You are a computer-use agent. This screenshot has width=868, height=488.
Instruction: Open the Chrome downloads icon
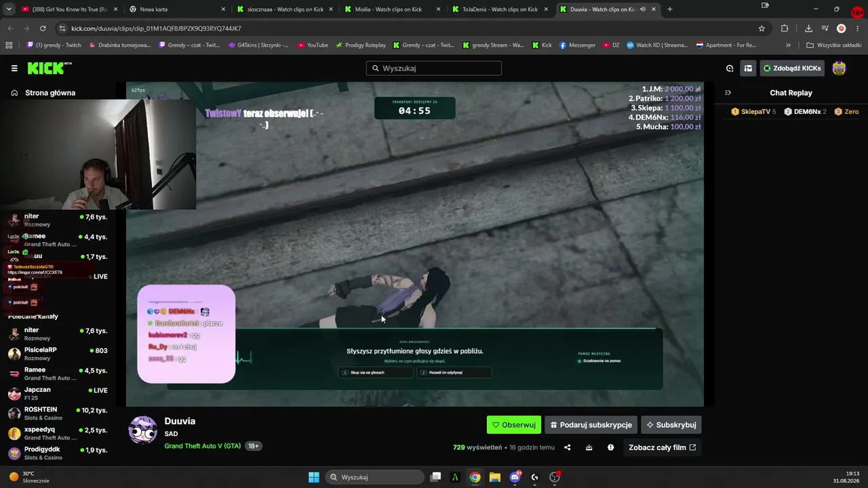pyautogui.click(x=808, y=28)
